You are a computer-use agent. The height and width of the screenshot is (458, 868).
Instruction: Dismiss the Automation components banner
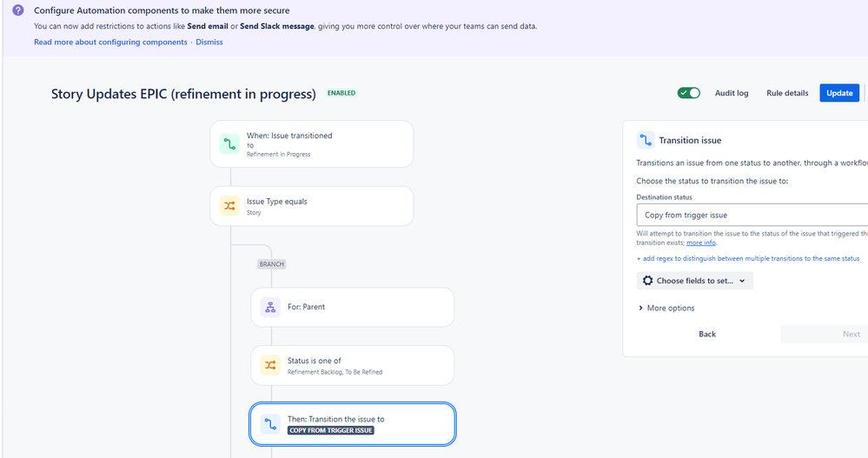pos(209,42)
